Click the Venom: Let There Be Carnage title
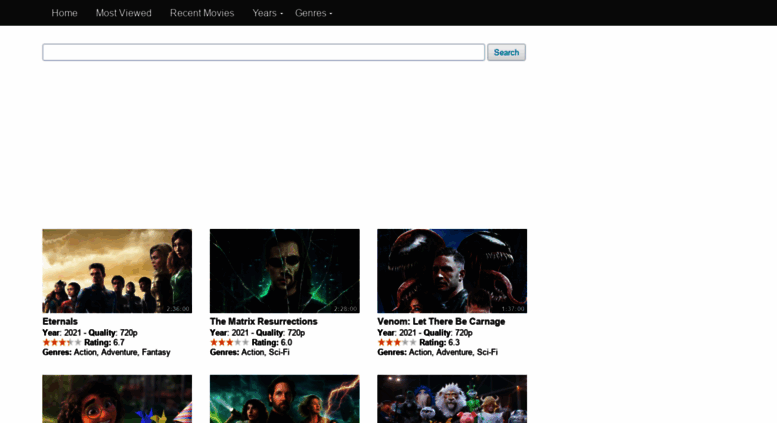Viewport: 777px width, 423px height. click(x=441, y=321)
